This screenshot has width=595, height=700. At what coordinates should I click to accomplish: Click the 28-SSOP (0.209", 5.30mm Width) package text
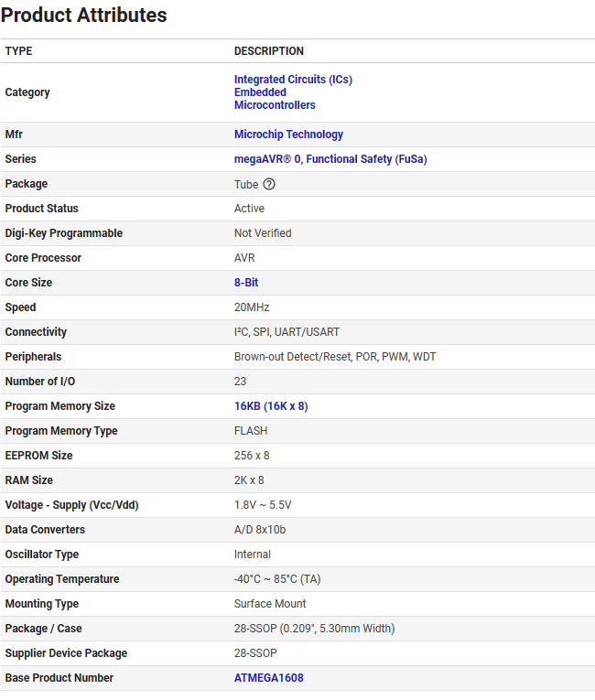point(314,629)
